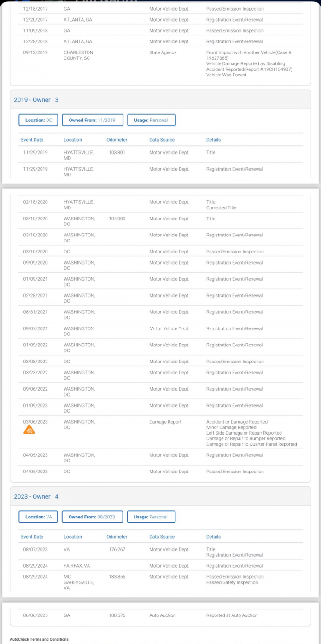321x644 pixels.
Task: Click the Location: DC badge
Action: pos(39,120)
